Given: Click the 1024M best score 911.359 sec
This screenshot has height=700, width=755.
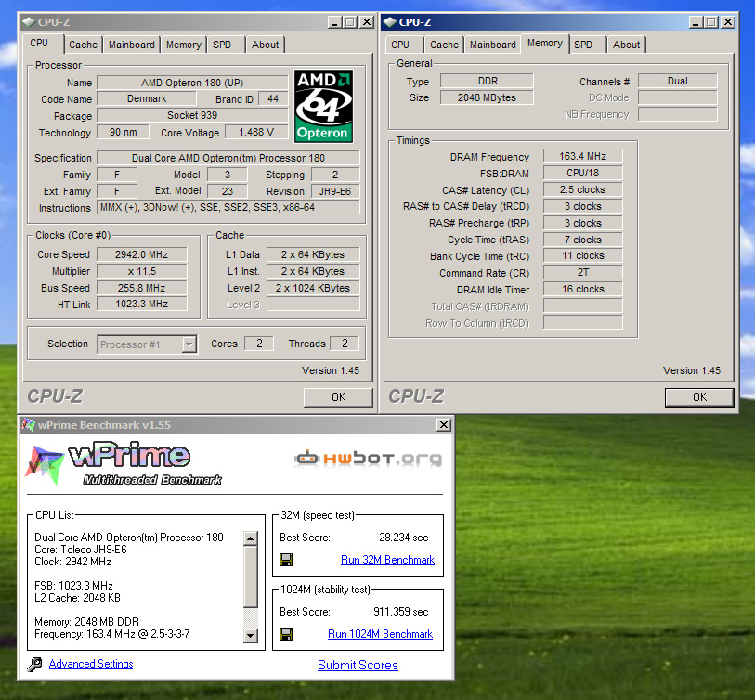Looking at the screenshot, I should [x=400, y=612].
